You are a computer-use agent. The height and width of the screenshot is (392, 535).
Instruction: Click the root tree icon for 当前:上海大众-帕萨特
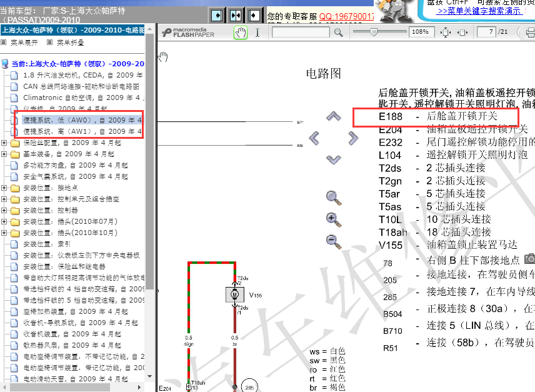[5, 64]
